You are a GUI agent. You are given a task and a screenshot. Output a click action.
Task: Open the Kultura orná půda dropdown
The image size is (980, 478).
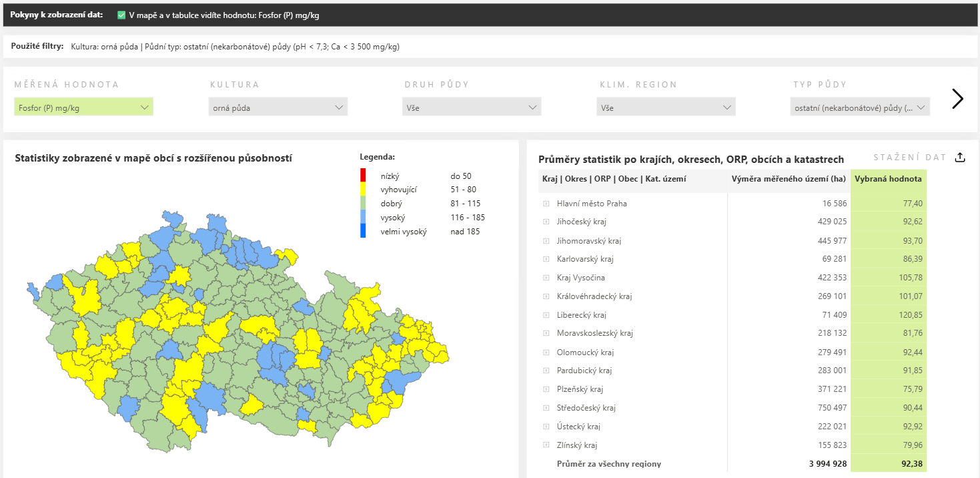278,107
